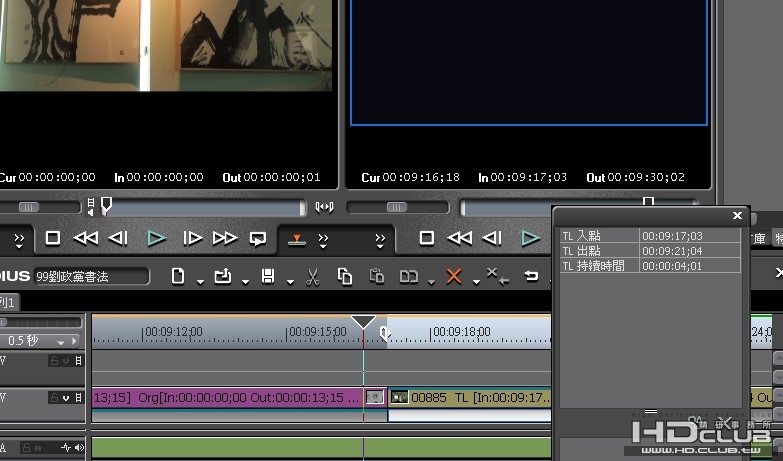
Task: Click the player Out timecode 00:00:00;01
Action: [x=282, y=177]
